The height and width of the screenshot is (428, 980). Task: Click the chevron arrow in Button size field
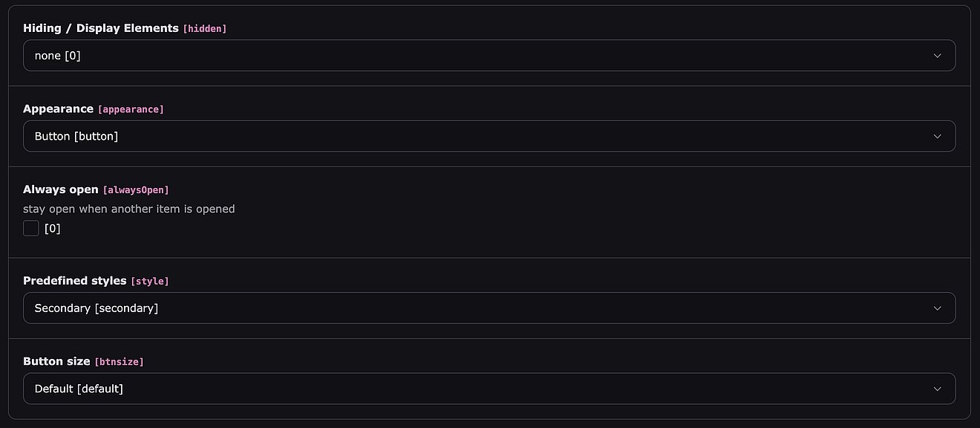click(x=937, y=389)
